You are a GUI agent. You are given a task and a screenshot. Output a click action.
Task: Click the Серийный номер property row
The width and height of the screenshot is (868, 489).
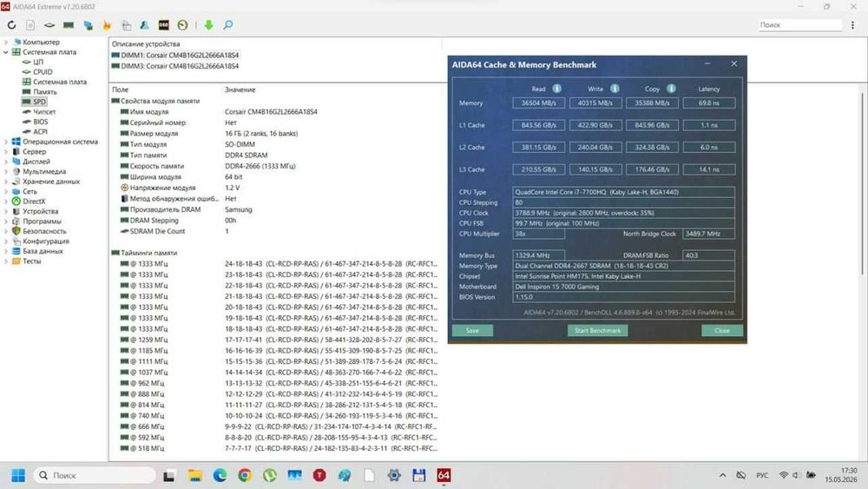pyautogui.click(x=275, y=123)
